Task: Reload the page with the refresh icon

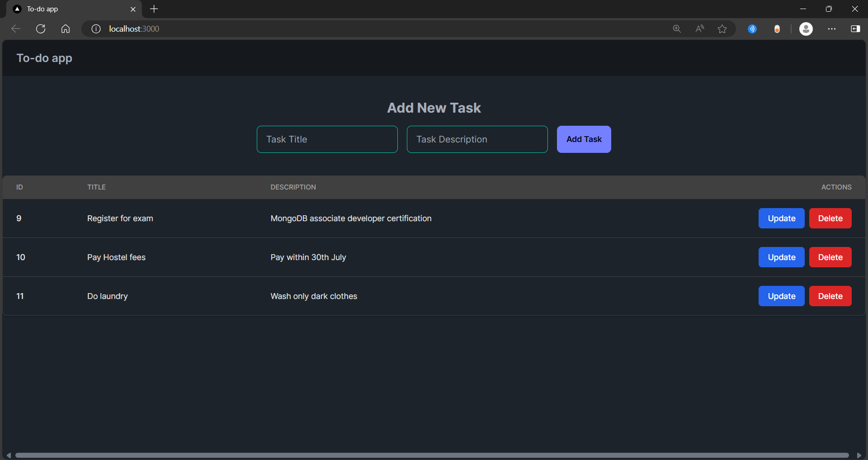Action: [x=41, y=29]
